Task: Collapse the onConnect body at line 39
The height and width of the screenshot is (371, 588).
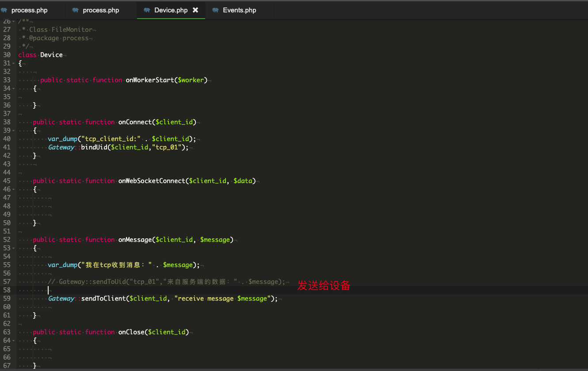Action: coord(14,131)
